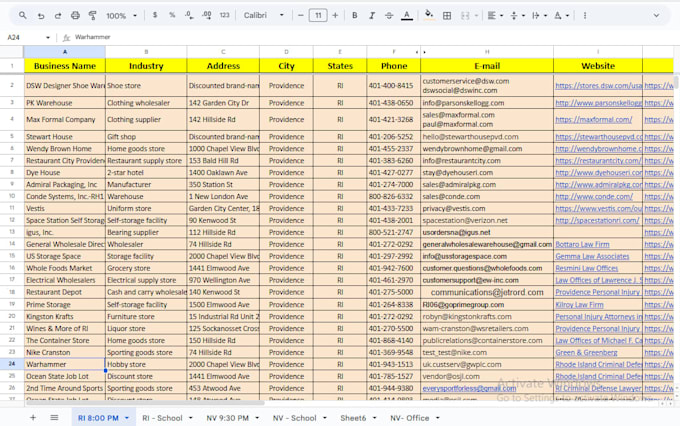Switch to NV- Office sheet tab
Viewport: 680px width, 426px height.
tap(409, 418)
